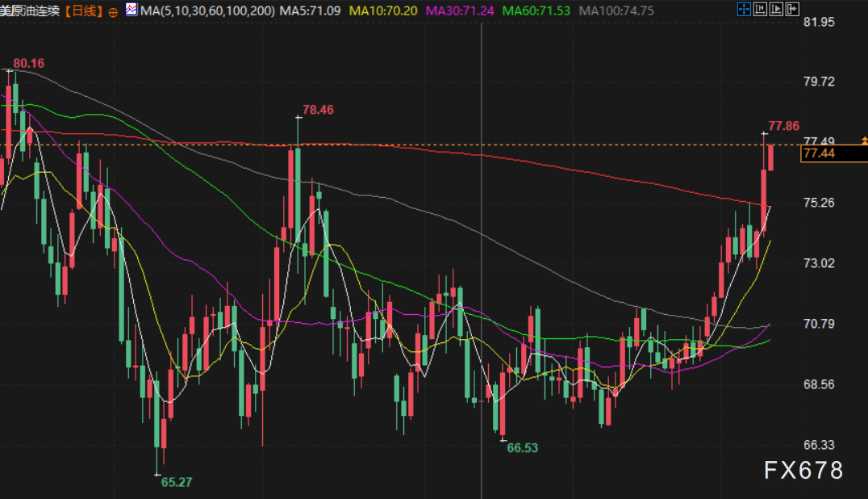Click the orange circled-plus icon
The height and width of the screenshot is (499, 868).
tap(113, 12)
